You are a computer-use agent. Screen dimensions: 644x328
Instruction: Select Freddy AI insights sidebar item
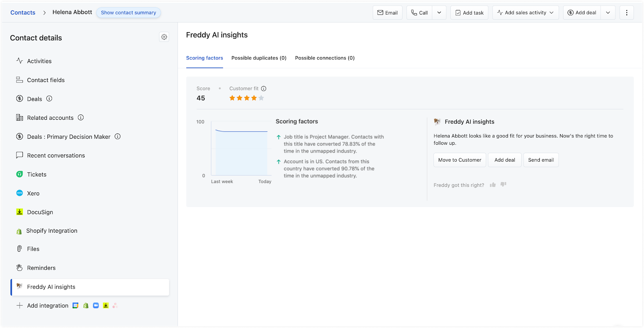[90, 287]
